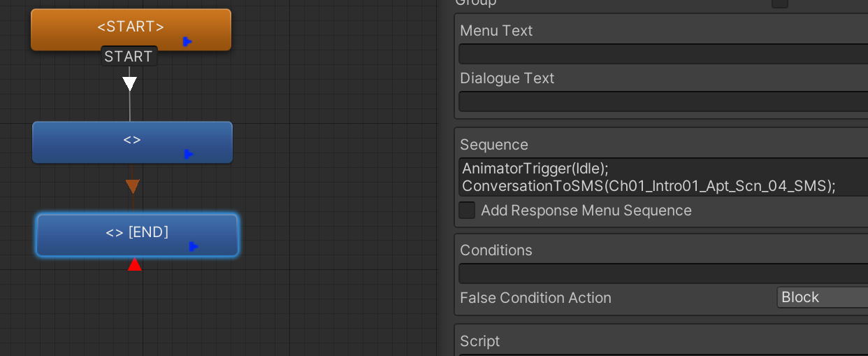The image size is (868, 356).
Task: Click the Menu Text input field
Action: [x=663, y=54]
